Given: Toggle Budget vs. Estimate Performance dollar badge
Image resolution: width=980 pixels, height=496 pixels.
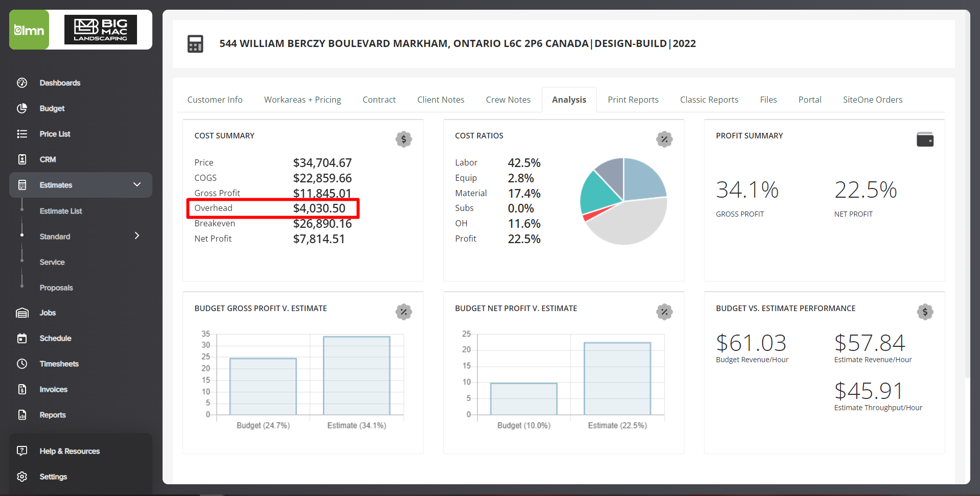Looking at the screenshot, I should click(x=925, y=312).
